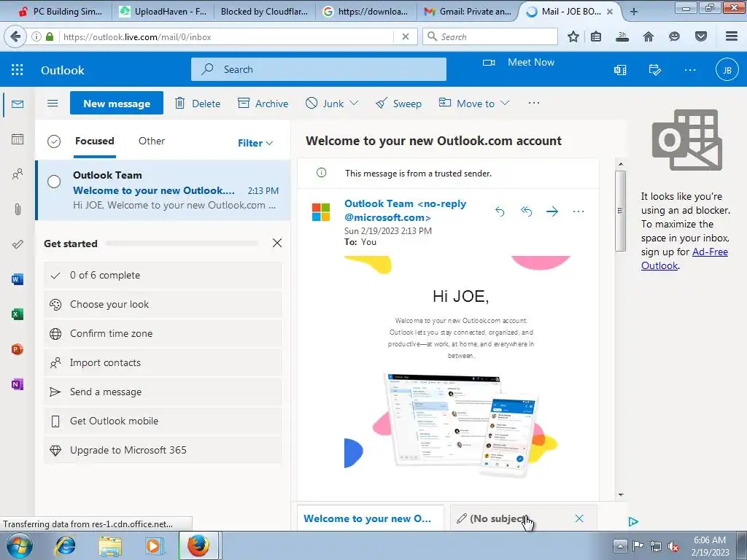This screenshot has width=747, height=560.
Task: Open Import contacts task
Action: [163, 362]
